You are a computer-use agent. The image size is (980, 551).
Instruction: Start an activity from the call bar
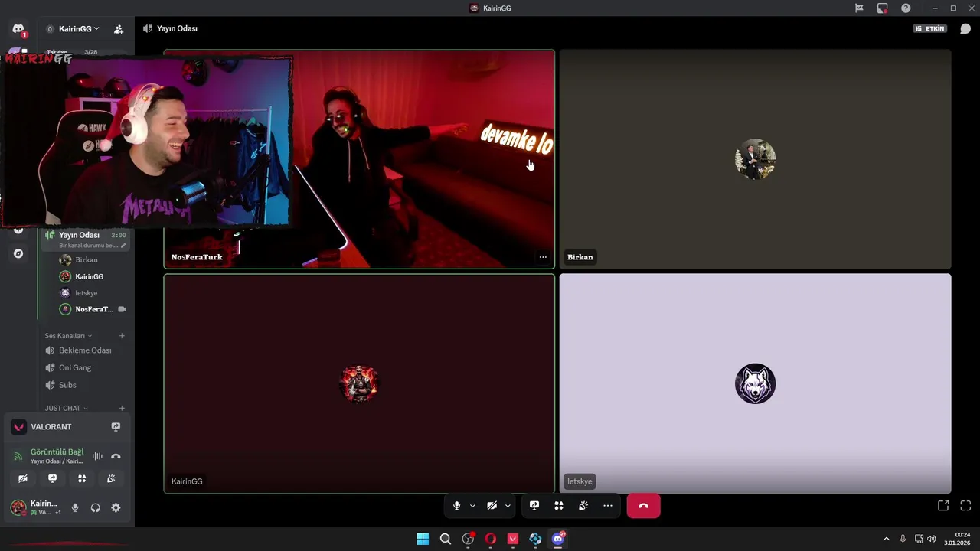(559, 505)
